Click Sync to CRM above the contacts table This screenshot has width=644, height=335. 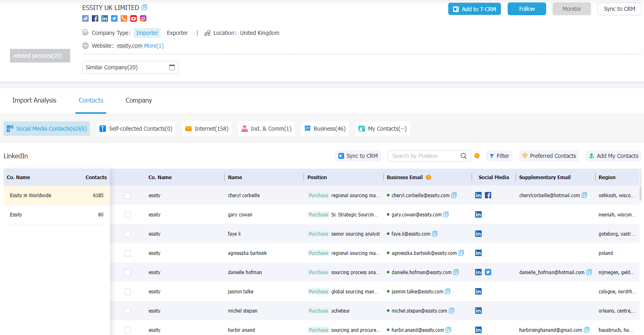click(358, 156)
